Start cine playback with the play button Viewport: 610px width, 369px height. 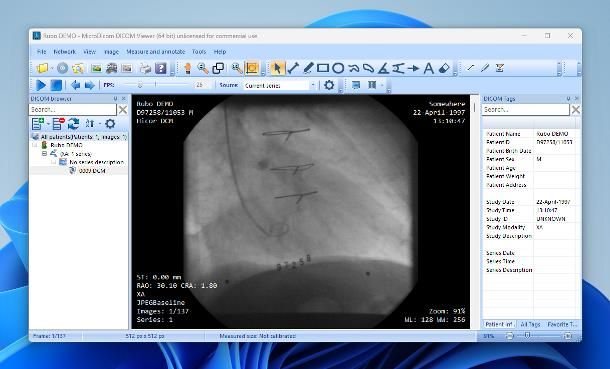tap(40, 85)
